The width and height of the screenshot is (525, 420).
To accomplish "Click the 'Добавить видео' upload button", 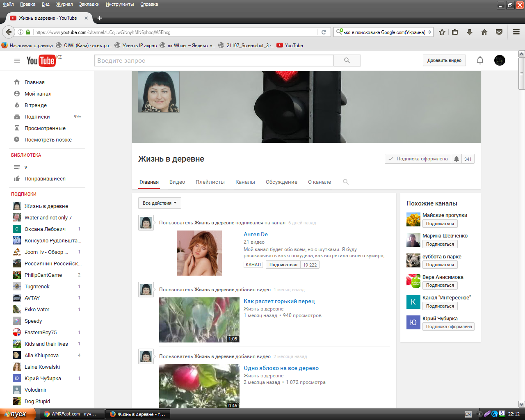I will point(444,60).
